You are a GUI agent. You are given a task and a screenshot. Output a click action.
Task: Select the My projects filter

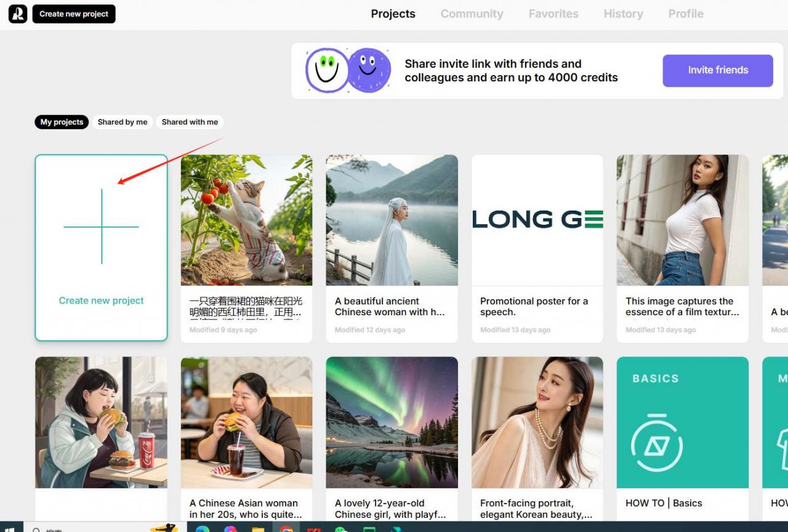[x=62, y=122]
